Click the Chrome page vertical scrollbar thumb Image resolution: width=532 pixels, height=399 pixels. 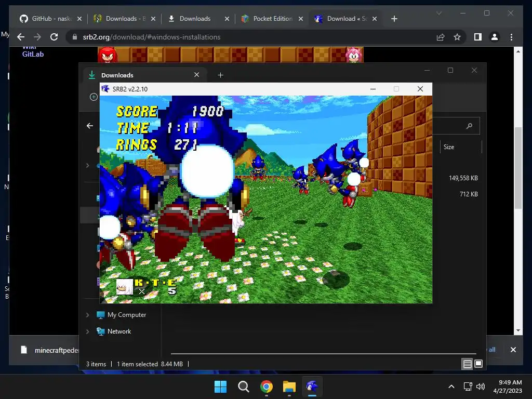(518, 168)
